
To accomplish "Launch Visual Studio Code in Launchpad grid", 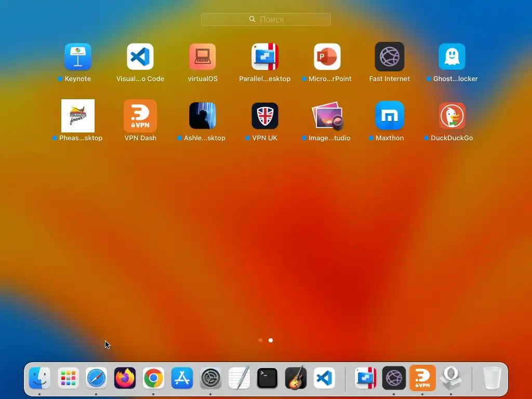I will [140, 56].
